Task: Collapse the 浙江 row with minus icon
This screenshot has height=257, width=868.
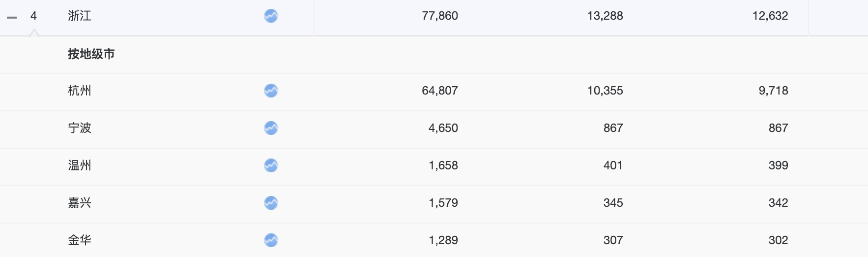Action: (x=12, y=18)
